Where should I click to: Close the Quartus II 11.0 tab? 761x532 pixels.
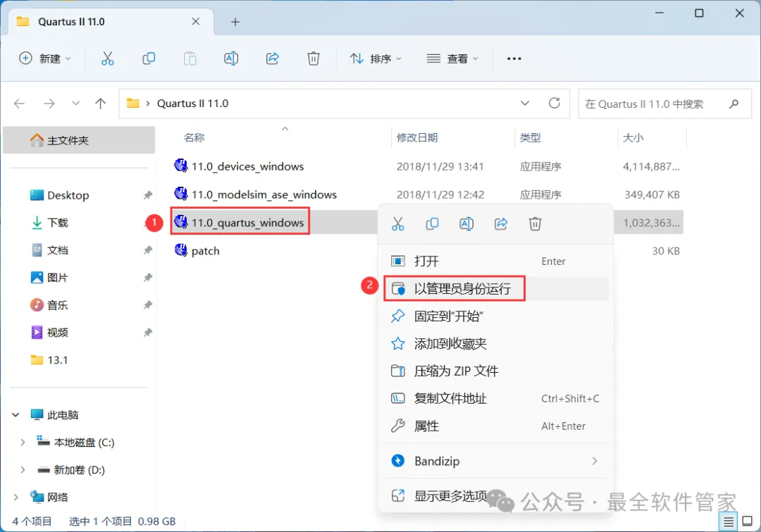[x=196, y=21]
